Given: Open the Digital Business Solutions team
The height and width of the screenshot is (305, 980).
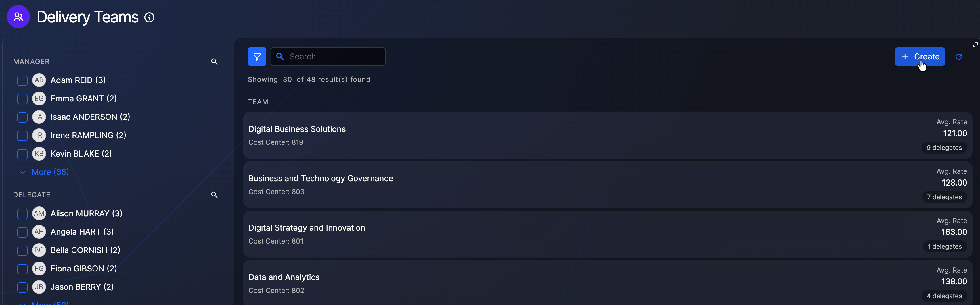Looking at the screenshot, I should (x=297, y=129).
